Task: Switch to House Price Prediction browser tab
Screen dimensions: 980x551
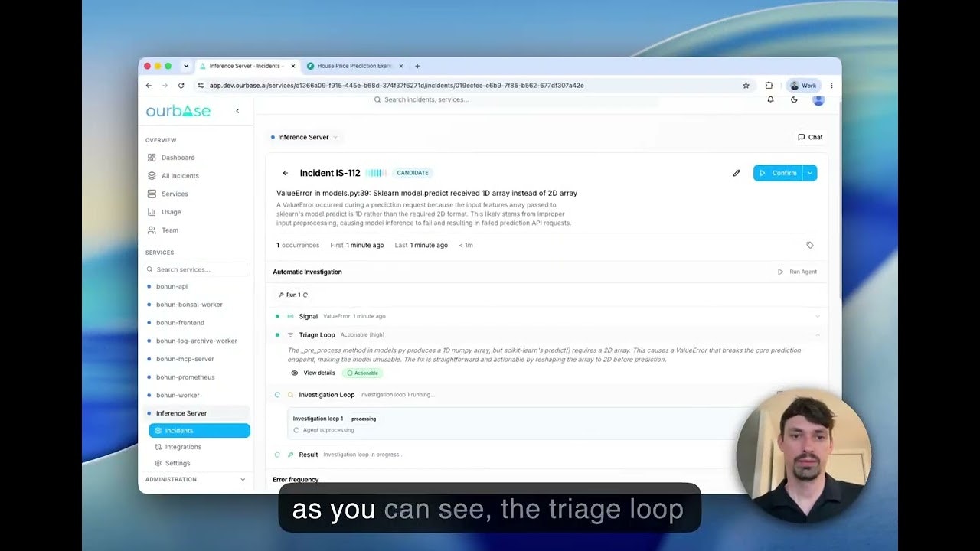Action: point(354,66)
